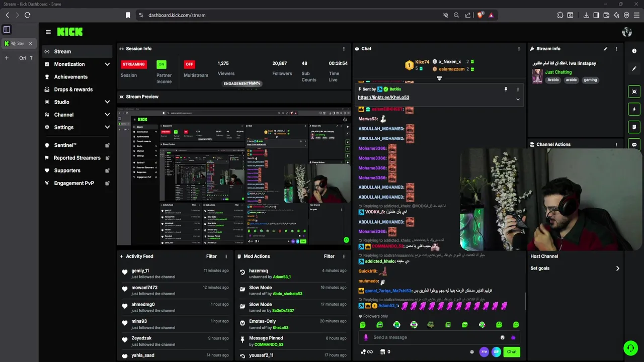The height and width of the screenshot is (362, 644).
Task: Click the note panel icon in right rail
Action: click(634, 127)
